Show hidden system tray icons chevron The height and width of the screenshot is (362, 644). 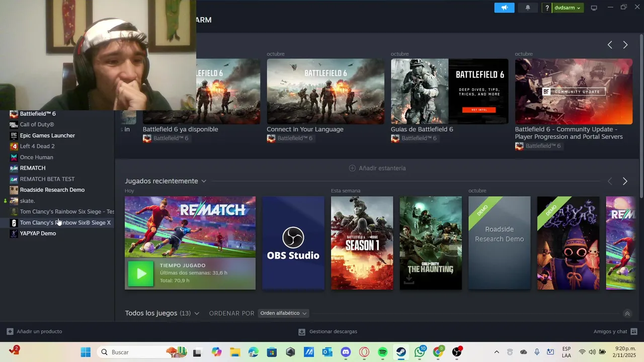(x=497, y=352)
